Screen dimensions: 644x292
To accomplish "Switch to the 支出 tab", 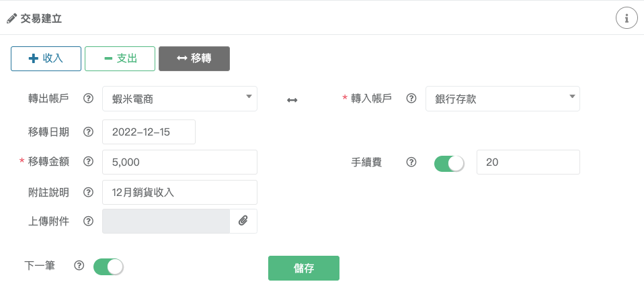I will 120,58.
